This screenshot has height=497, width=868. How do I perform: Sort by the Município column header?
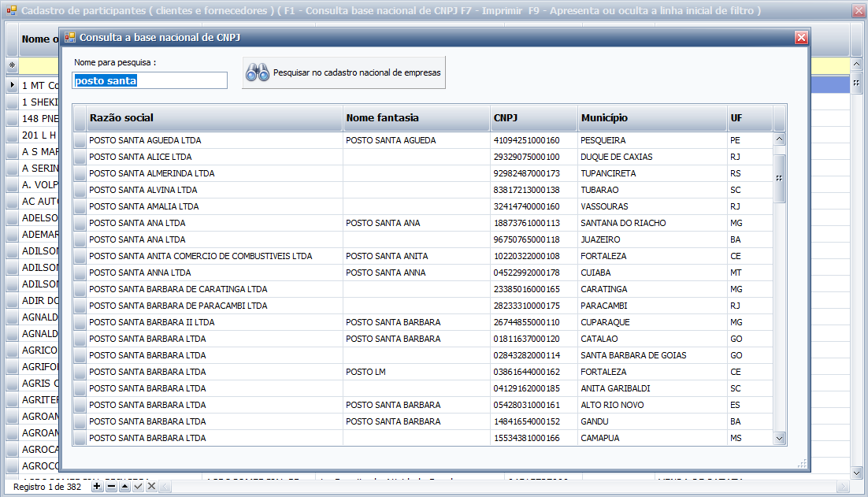click(652, 118)
